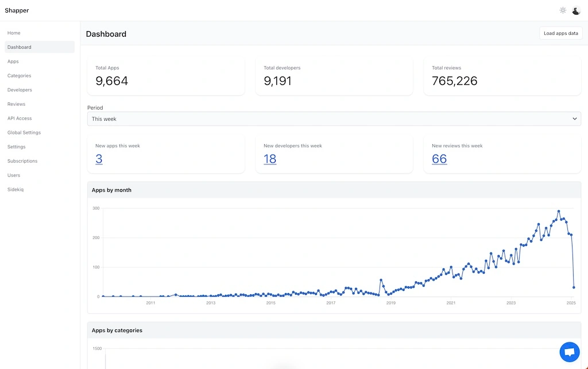Viewport: 588px width, 369px height.
Task: Open Categories from the sidebar
Action: [x=20, y=76]
